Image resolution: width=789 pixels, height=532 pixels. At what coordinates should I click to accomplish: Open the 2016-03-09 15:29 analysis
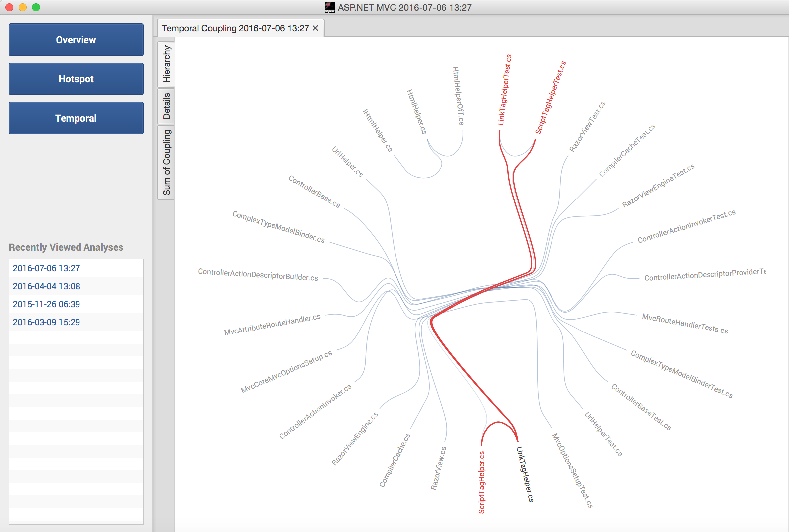tap(76, 322)
